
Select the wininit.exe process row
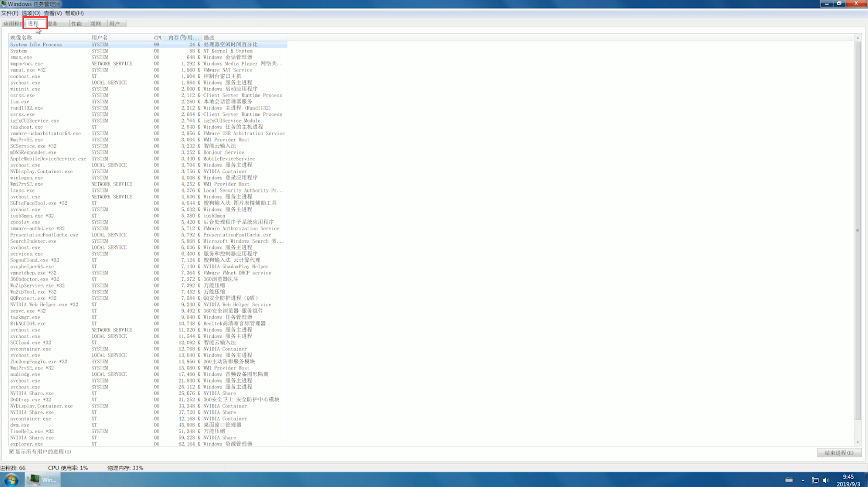coord(148,89)
